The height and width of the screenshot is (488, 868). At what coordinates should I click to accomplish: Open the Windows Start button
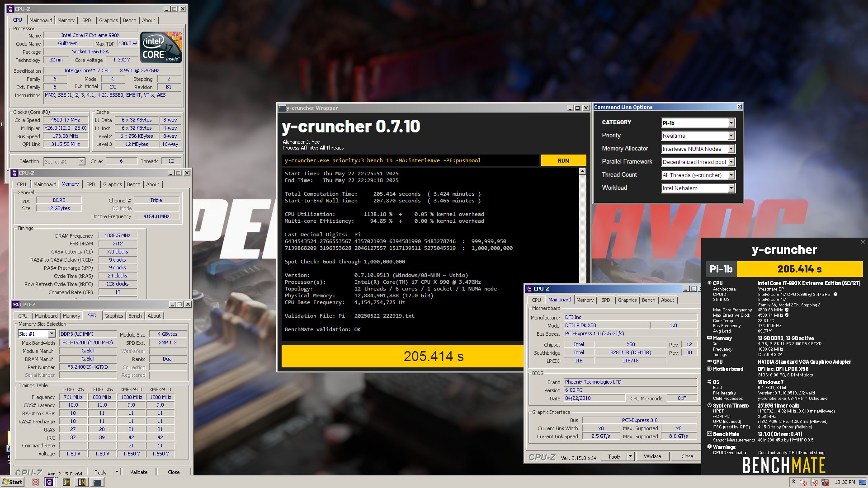[12, 482]
